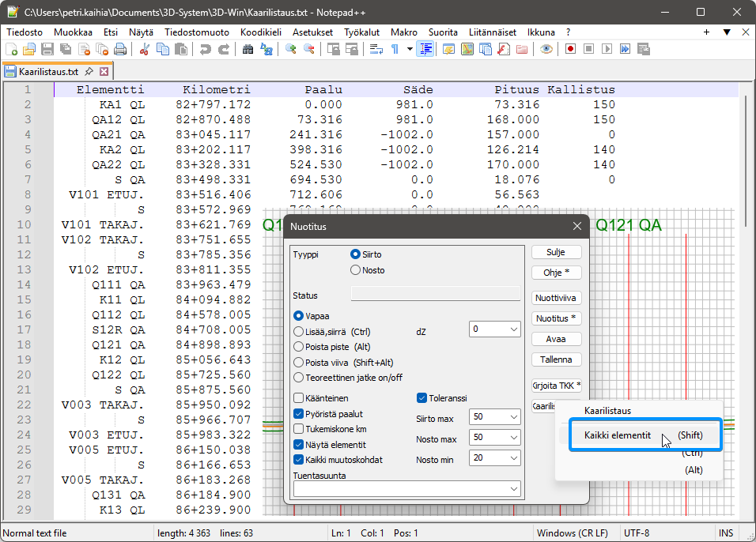
Task: Click the Nuottiviiva button
Action: 557,299
